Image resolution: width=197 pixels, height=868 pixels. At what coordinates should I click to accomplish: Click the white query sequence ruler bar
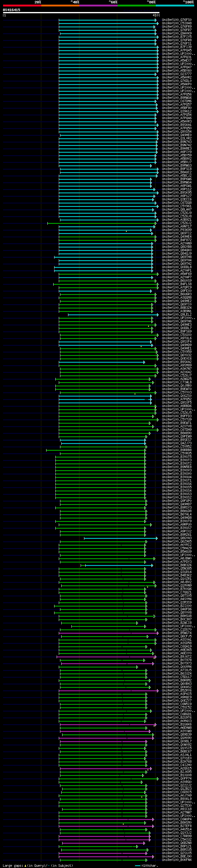[81, 13]
